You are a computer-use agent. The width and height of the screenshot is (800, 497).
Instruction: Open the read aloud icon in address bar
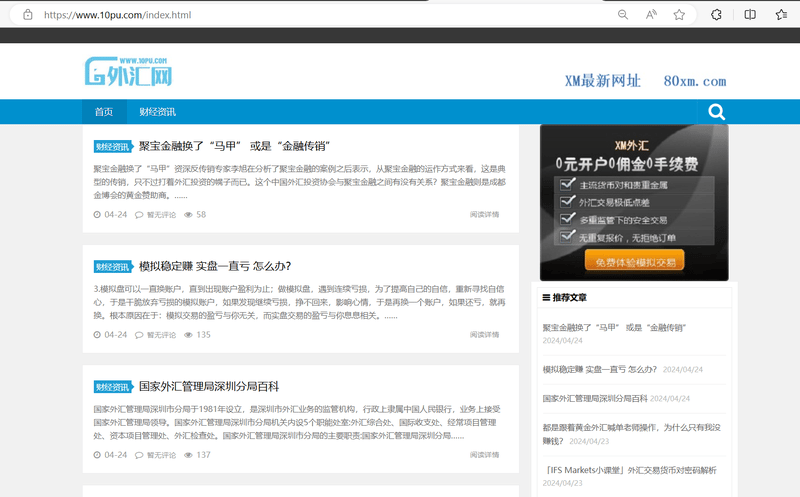[x=651, y=15]
